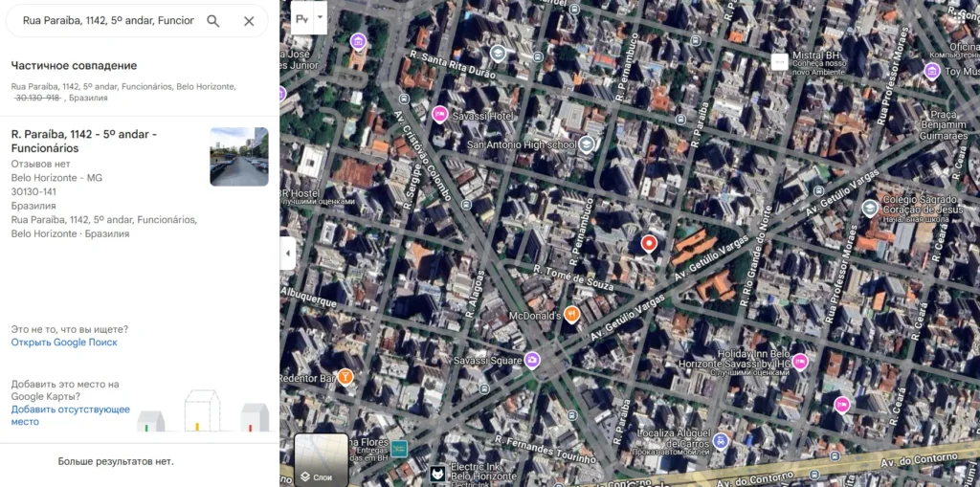The height and width of the screenshot is (487, 980).
Task: Toggle the Слои map layers view
Action: [321, 460]
